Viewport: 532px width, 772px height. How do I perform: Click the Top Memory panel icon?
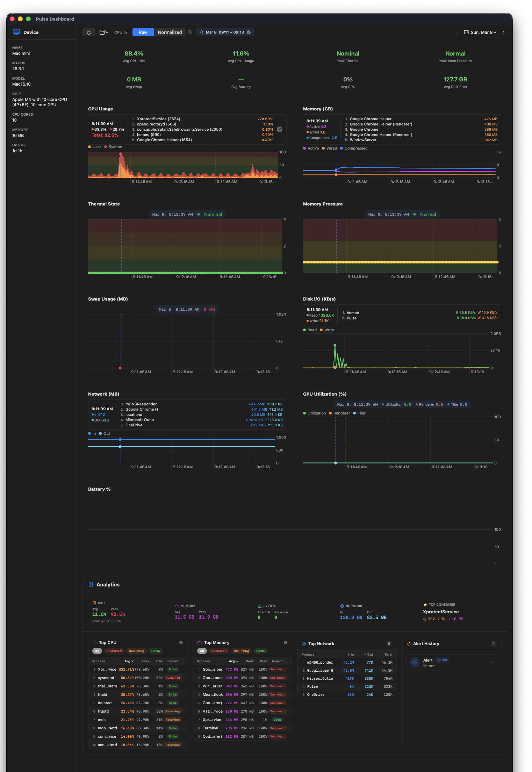[x=200, y=642]
